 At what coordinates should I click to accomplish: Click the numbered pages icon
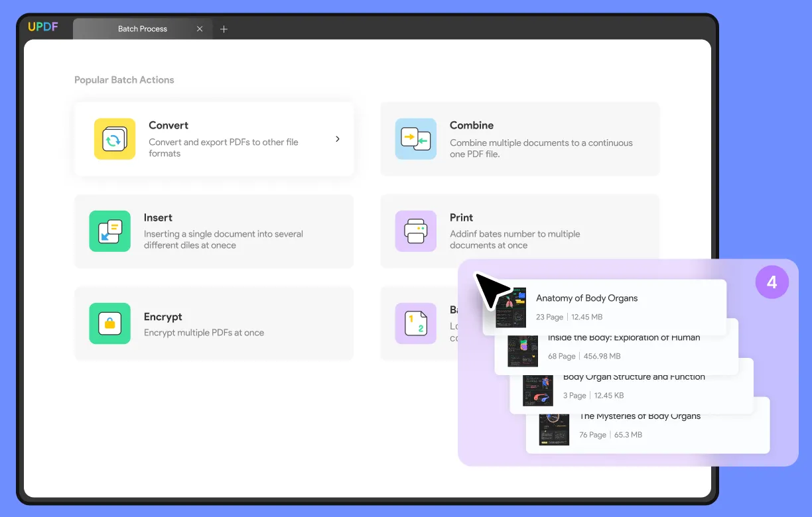[415, 323]
